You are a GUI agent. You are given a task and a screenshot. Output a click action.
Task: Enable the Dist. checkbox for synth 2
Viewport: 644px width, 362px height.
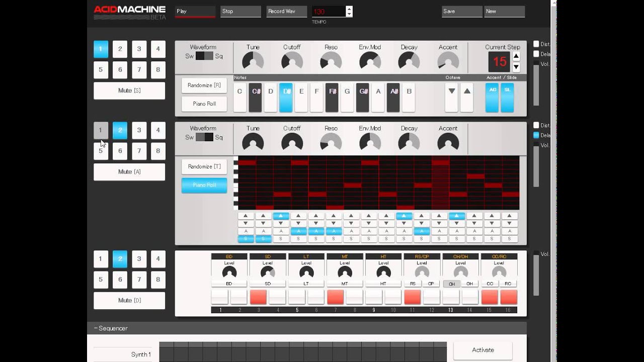536,125
